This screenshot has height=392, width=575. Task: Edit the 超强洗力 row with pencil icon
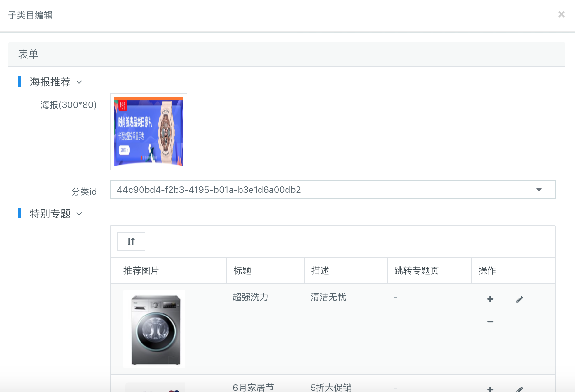coord(519,299)
